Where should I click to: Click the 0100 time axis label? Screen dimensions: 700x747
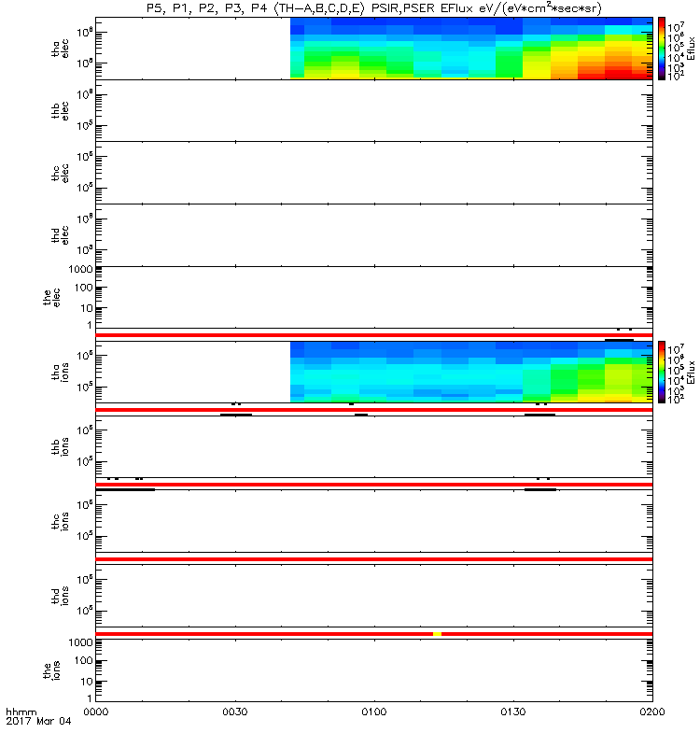[374, 712]
